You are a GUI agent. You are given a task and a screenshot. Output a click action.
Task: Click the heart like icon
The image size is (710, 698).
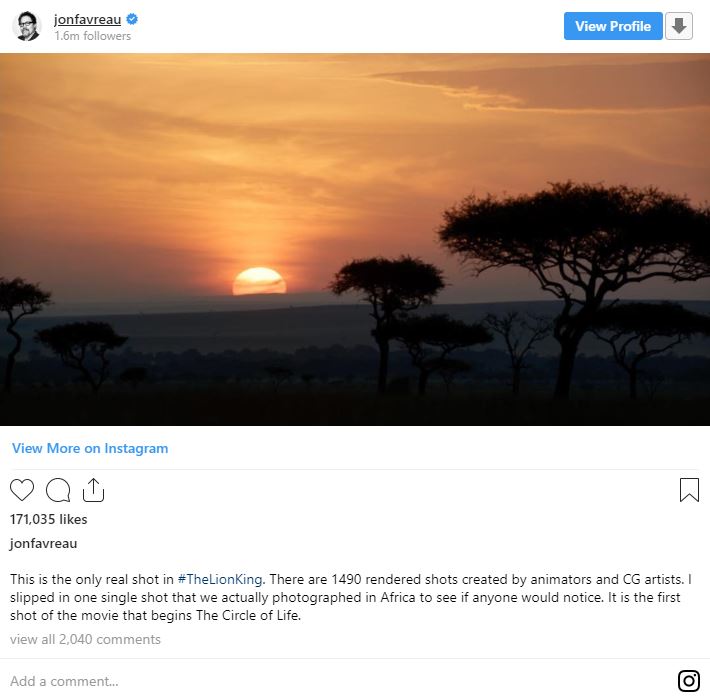tap(22, 490)
